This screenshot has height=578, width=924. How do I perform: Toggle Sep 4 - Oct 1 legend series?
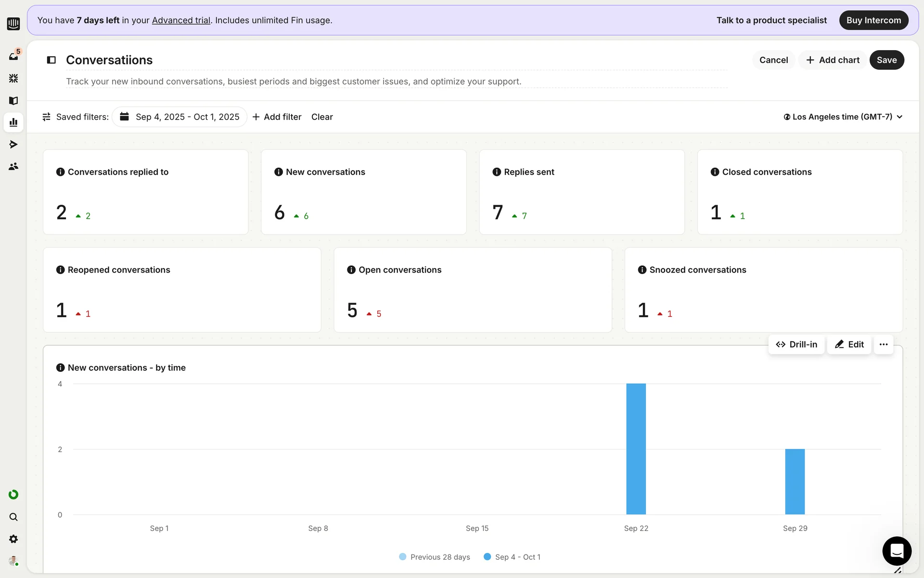512,557
